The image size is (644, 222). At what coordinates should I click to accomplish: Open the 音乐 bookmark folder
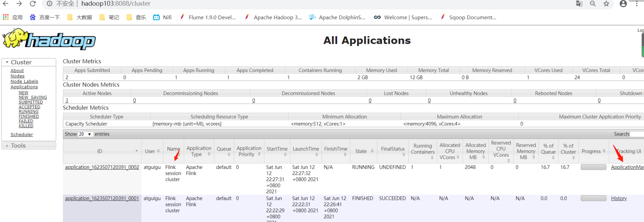pyautogui.click(x=136, y=17)
